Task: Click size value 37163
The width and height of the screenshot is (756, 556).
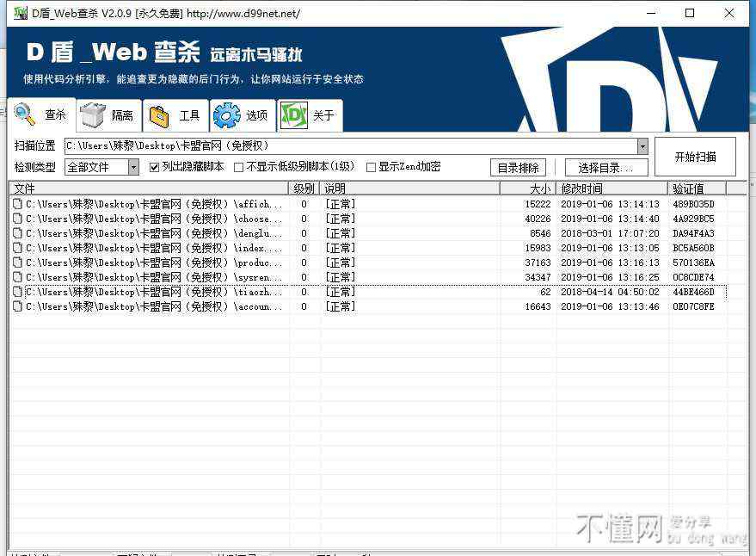Action: [538, 263]
